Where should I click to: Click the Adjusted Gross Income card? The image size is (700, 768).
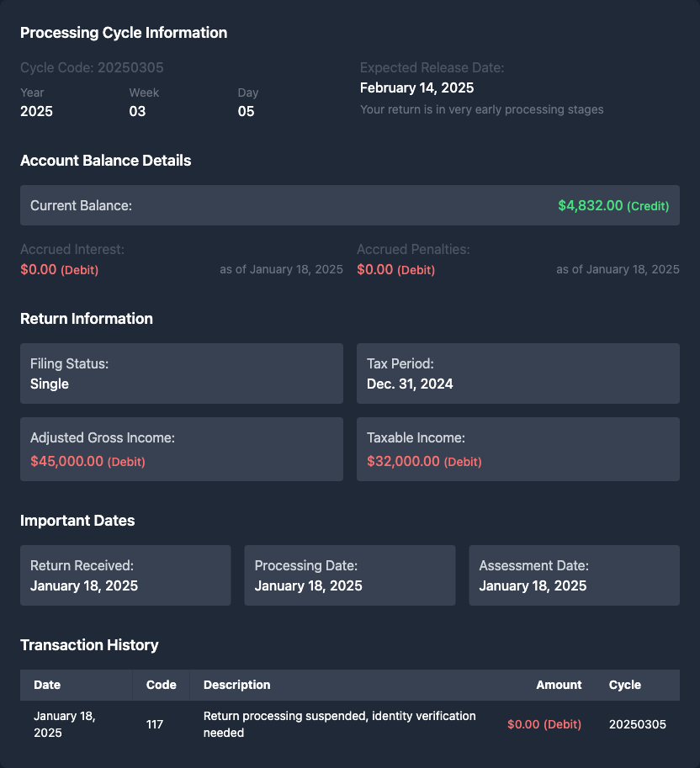pos(181,449)
